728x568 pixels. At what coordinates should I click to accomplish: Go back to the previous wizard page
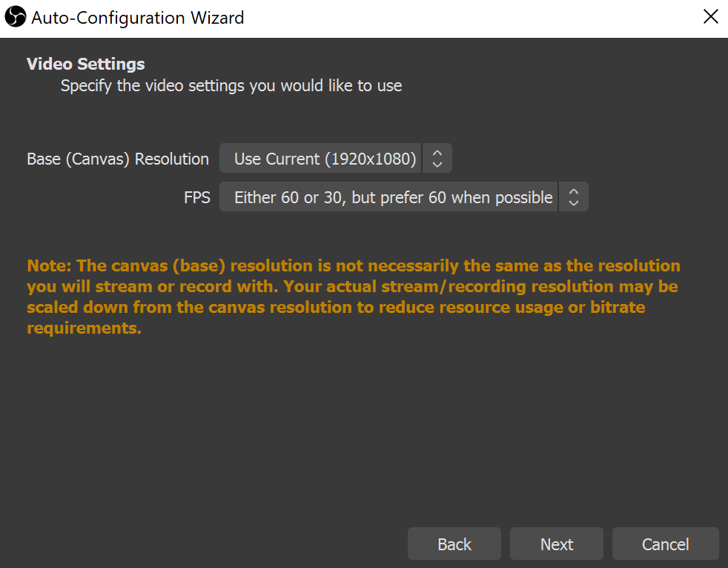click(454, 544)
